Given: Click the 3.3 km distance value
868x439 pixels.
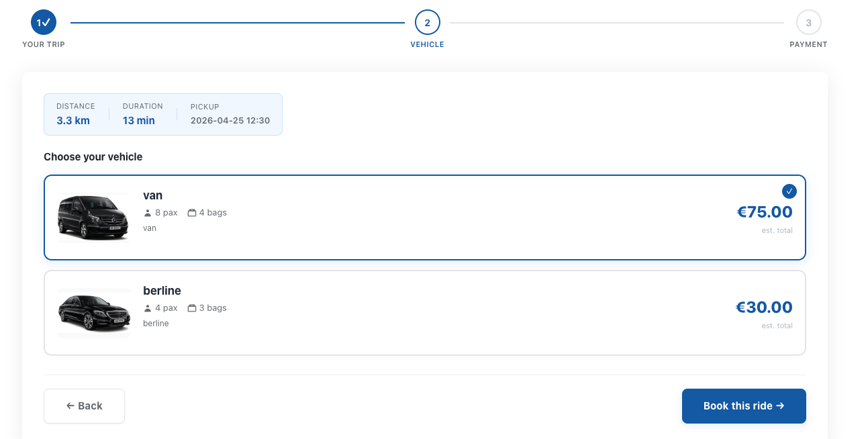Looking at the screenshot, I should coord(73,121).
